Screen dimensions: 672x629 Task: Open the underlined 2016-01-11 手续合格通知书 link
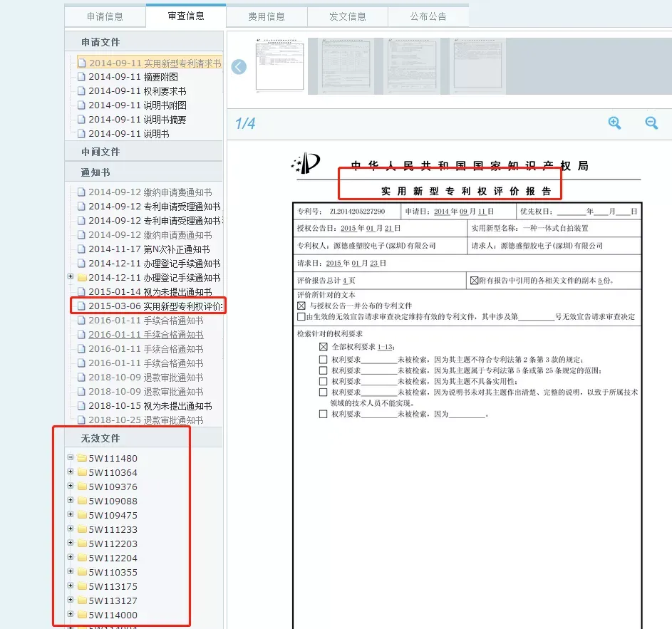pos(145,335)
